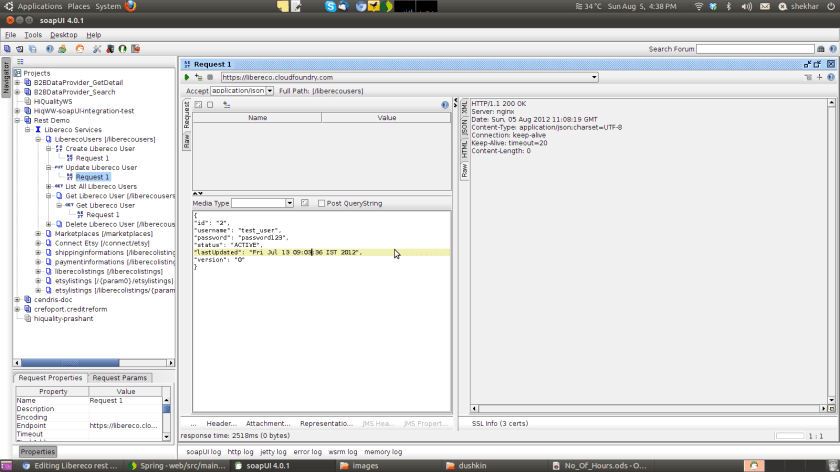Click the cancel request stop icon
This screenshot has height=472, width=840.
pyautogui.click(x=210, y=77)
